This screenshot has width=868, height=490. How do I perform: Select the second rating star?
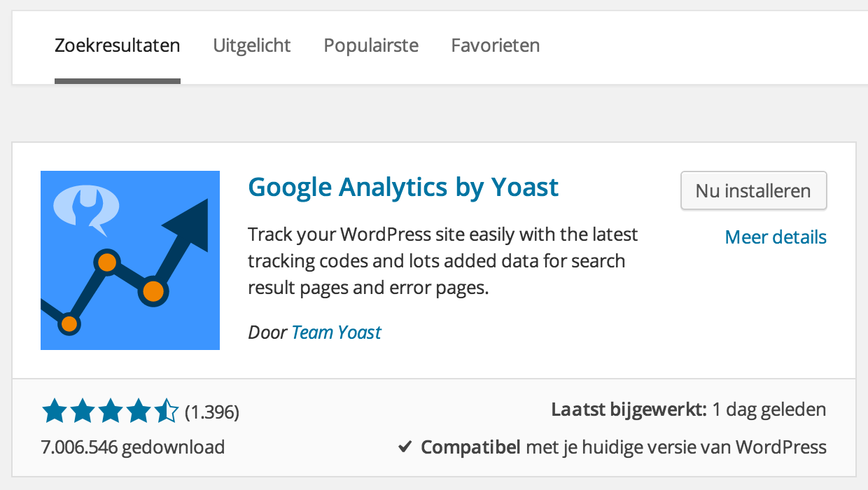(83, 412)
